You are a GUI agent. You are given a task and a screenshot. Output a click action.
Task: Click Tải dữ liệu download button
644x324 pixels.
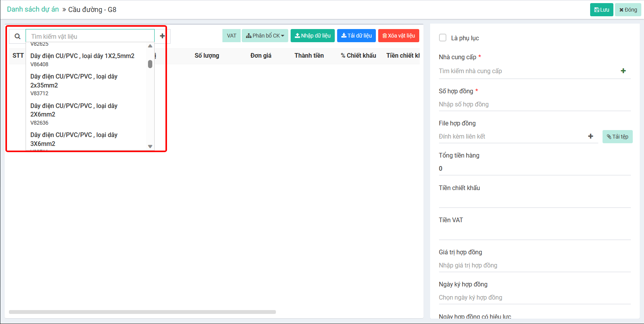[x=356, y=36]
